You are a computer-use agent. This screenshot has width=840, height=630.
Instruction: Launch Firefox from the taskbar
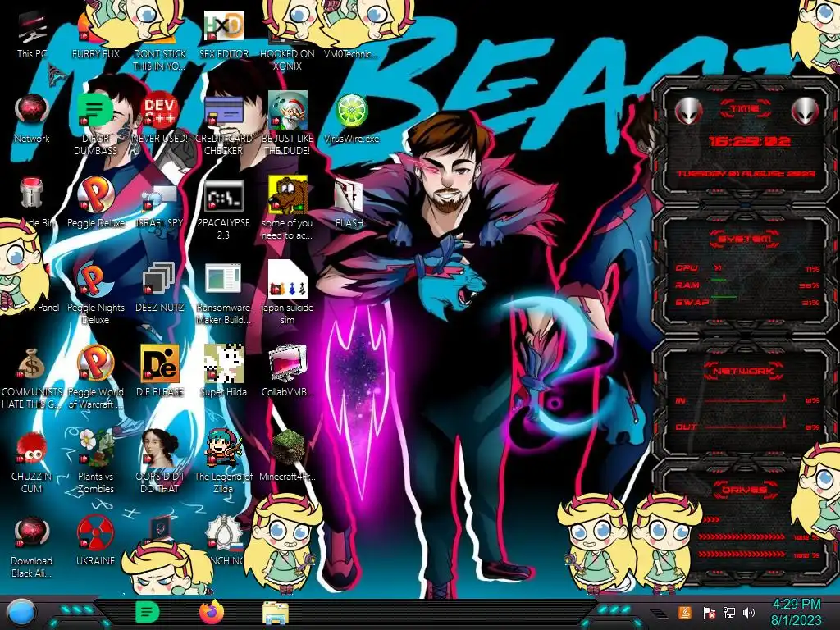(x=212, y=612)
